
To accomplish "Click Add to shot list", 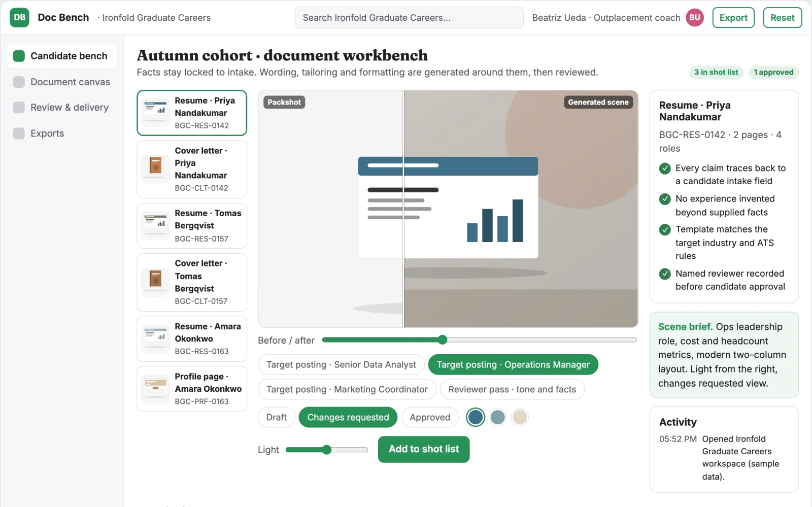I will click(424, 449).
